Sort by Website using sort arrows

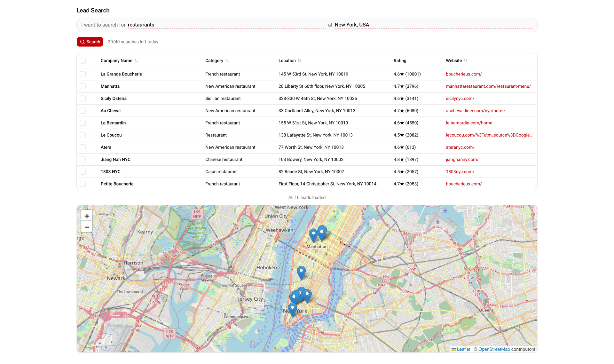(x=466, y=60)
